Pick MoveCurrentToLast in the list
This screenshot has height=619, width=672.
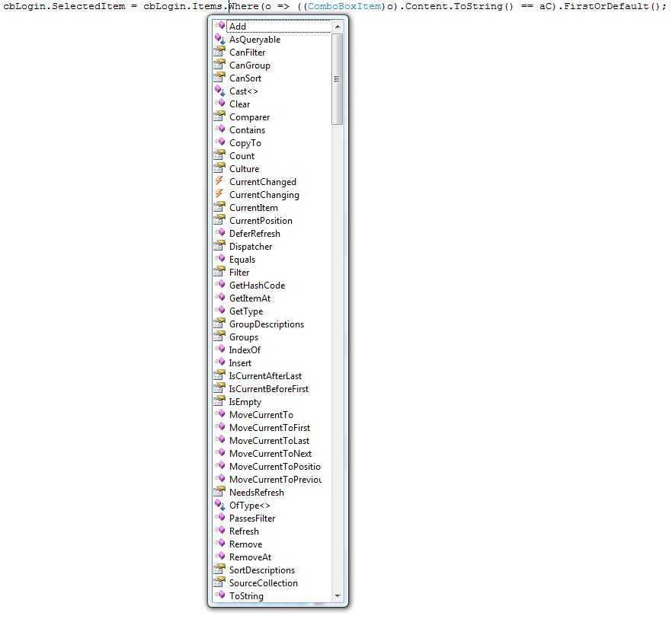click(269, 440)
